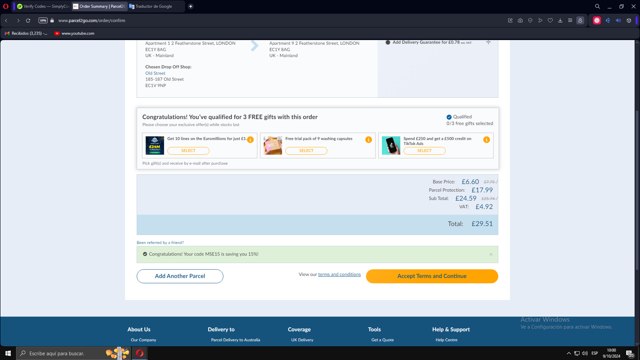
Task: Open the Windows Start menu
Action: [8, 353]
